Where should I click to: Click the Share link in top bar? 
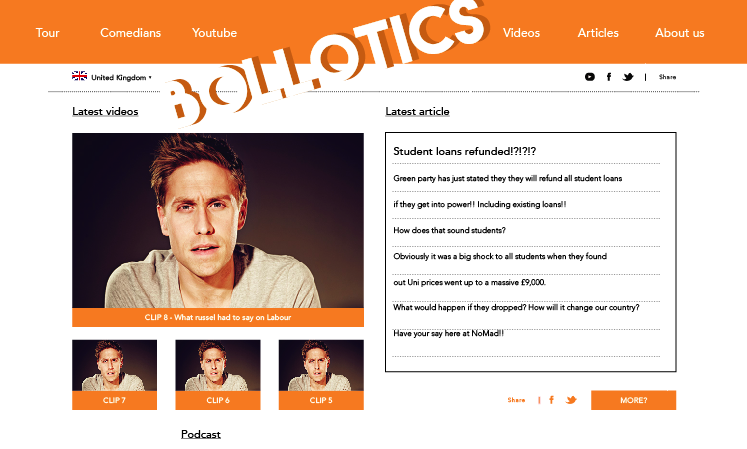pos(667,77)
